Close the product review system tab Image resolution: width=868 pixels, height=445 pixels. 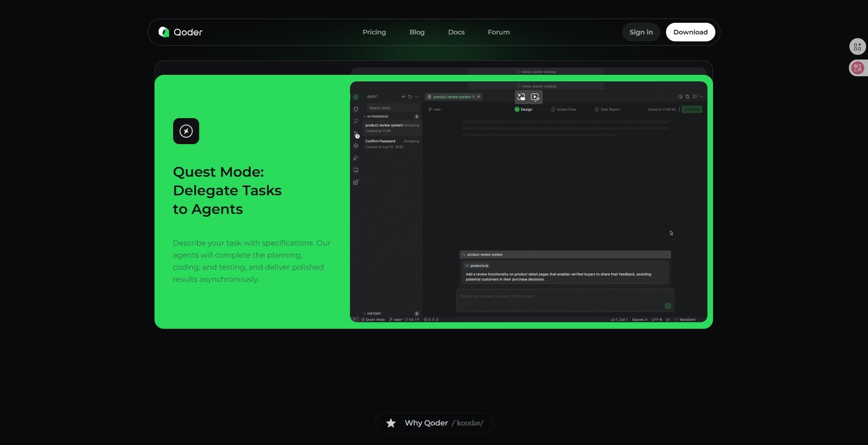click(x=478, y=97)
